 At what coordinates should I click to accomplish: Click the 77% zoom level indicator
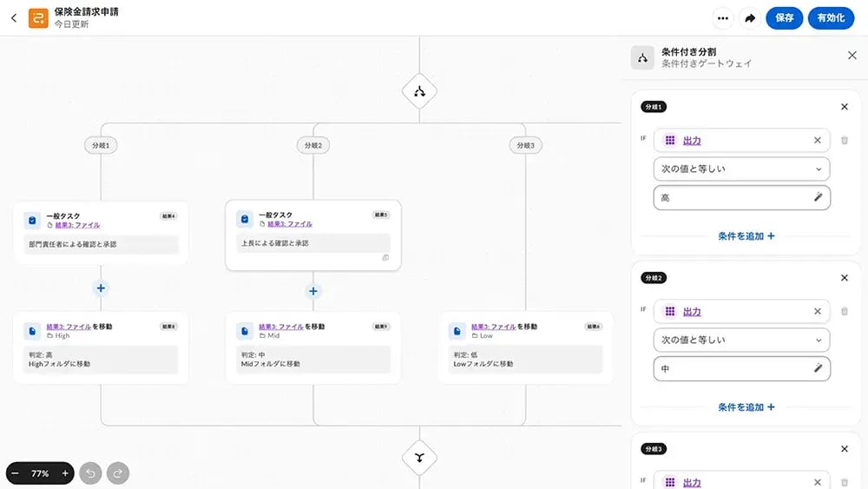click(40, 473)
